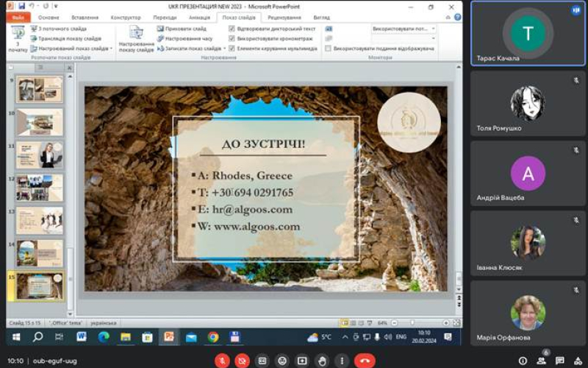Switch to 'Основне' ribbon tab
This screenshot has width=588, height=368.
[x=49, y=17]
